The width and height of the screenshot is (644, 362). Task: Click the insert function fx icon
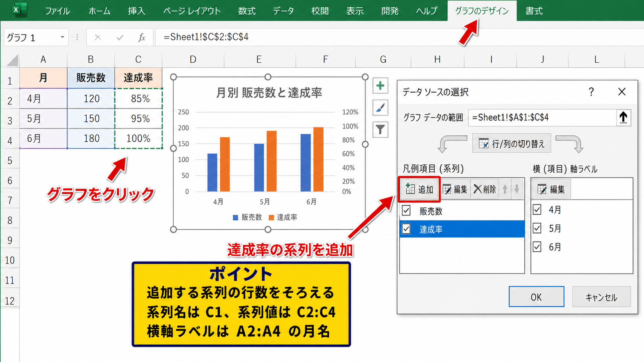(x=142, y=37)
